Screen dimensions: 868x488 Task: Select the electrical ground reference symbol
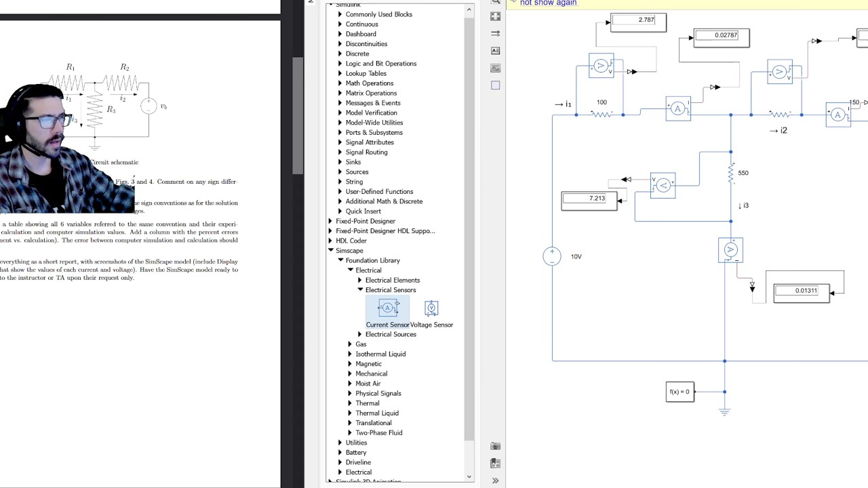(724, 410)
